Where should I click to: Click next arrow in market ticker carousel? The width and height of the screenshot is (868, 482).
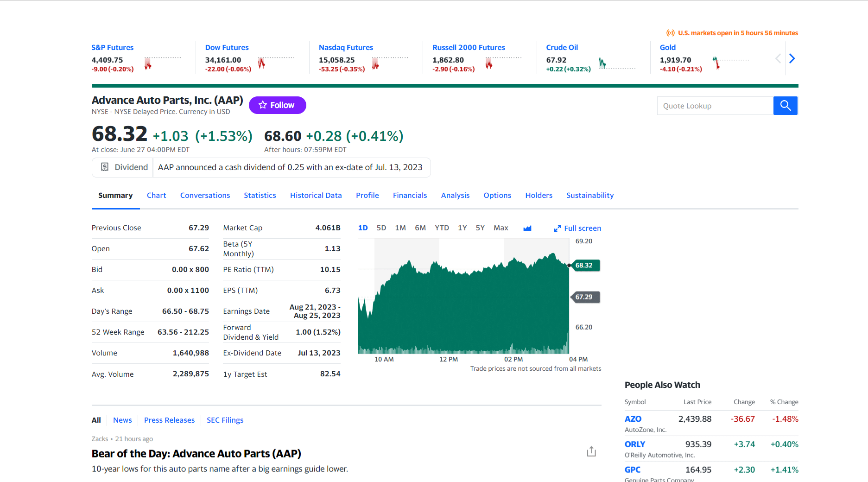[792, 58]
